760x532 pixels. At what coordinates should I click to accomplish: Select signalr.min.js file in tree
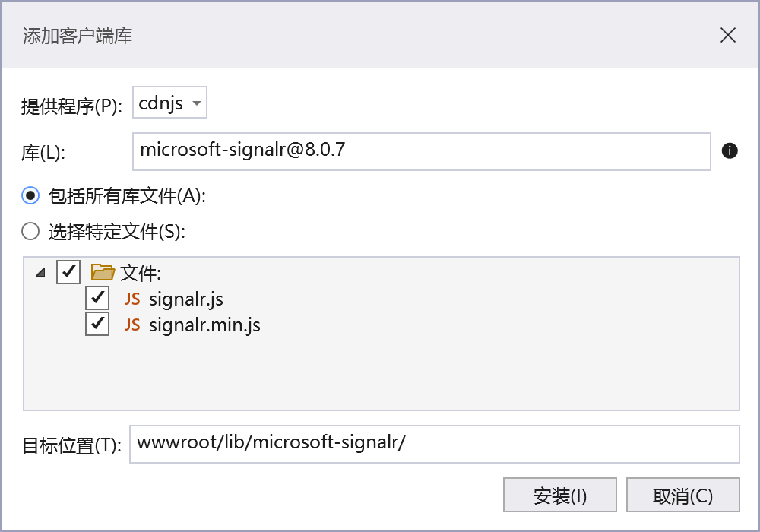(204, 325)
